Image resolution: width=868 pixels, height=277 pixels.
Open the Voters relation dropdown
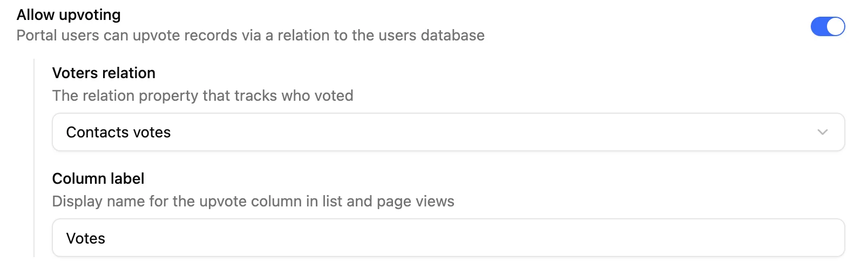pos(448,132)
